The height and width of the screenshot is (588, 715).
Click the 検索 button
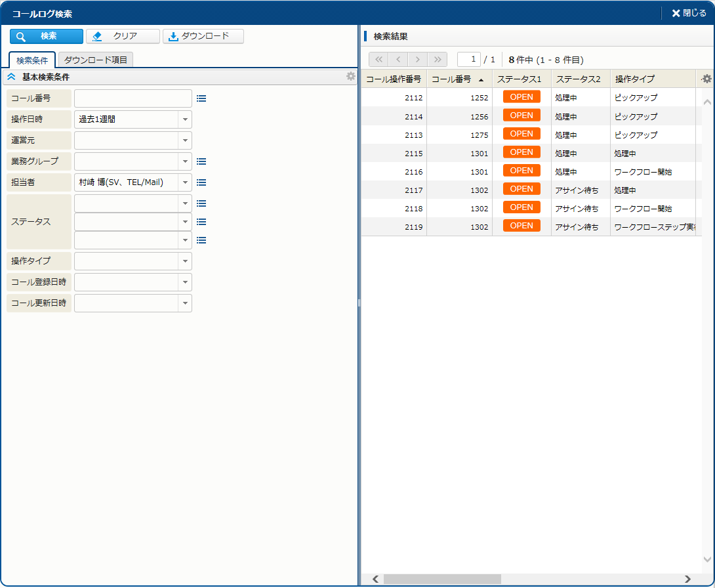[x=47, y=36]
